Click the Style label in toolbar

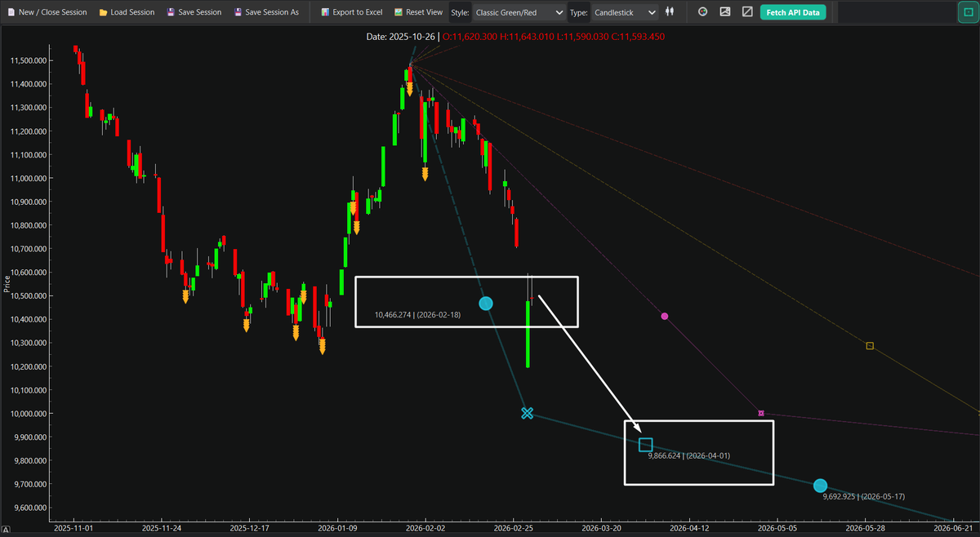(460, 12)
